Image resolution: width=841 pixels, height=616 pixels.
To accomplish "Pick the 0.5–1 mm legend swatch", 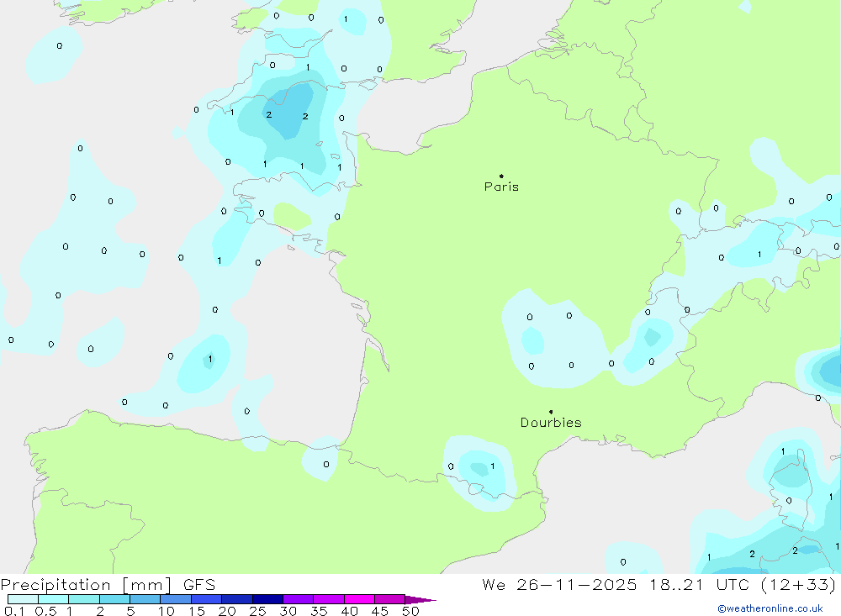I will 54,599.
